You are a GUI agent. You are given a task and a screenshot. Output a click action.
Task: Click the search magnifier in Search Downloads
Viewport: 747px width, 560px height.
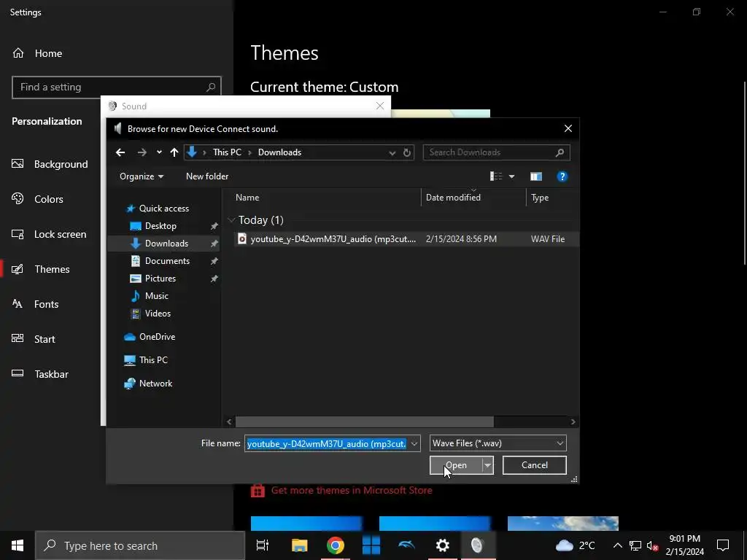coord(560,152)
